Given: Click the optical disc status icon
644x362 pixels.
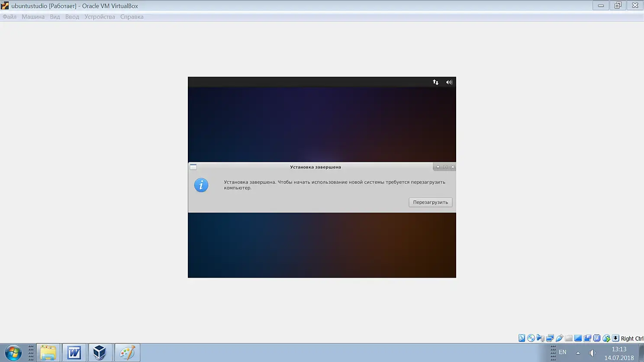Looking at the screenshot, I should point(531,338).
